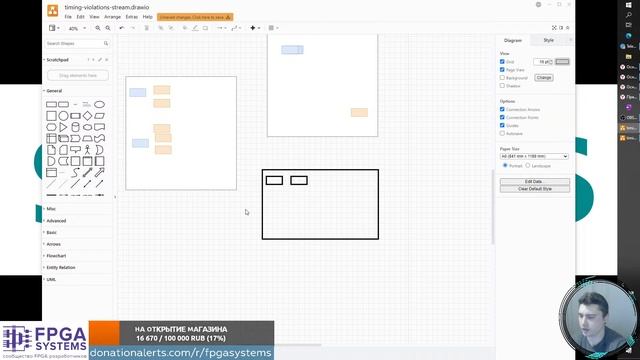
Task: Click the Edit Data button
Action: coord(534,182)
